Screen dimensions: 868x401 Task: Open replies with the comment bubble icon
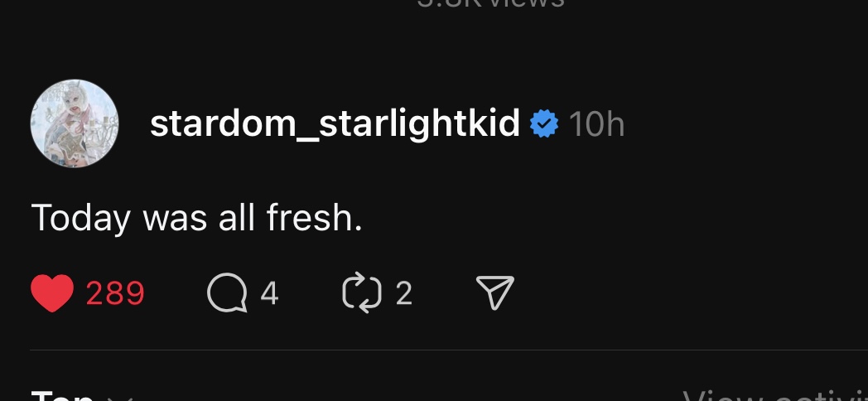click(227, 293)
